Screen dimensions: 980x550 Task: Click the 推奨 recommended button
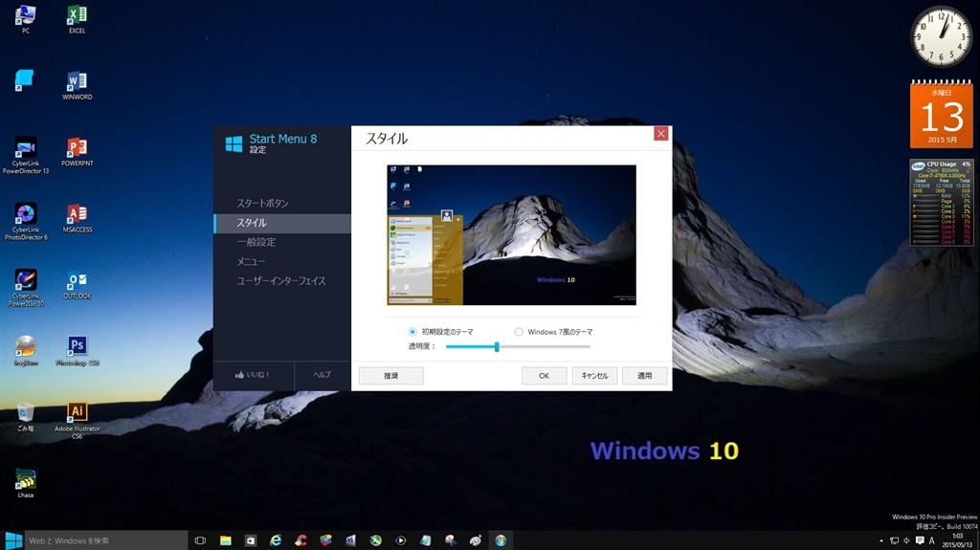(x=391, y=376)
